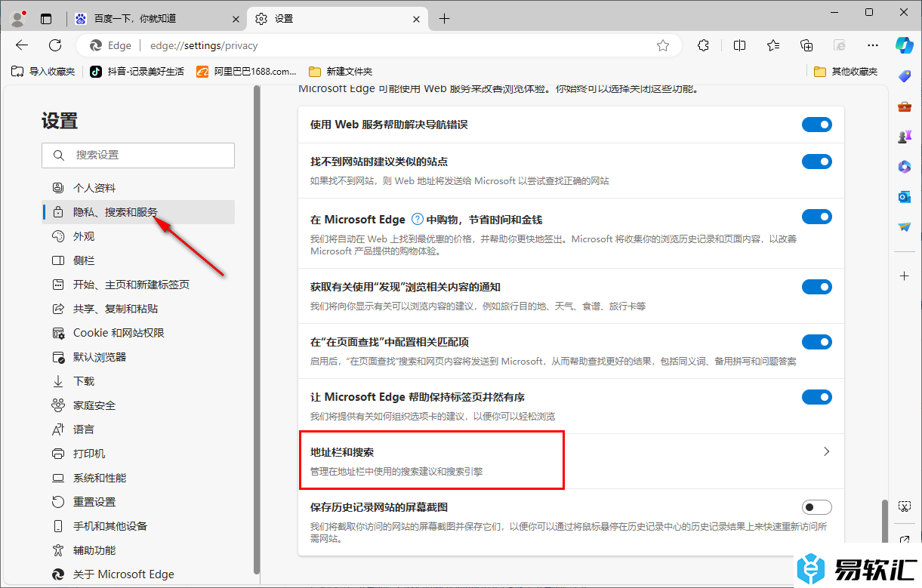Toggle suggest similar sites when not found
Image resolution: width=922 pixels, height=588 pixels.
[817, 162]
